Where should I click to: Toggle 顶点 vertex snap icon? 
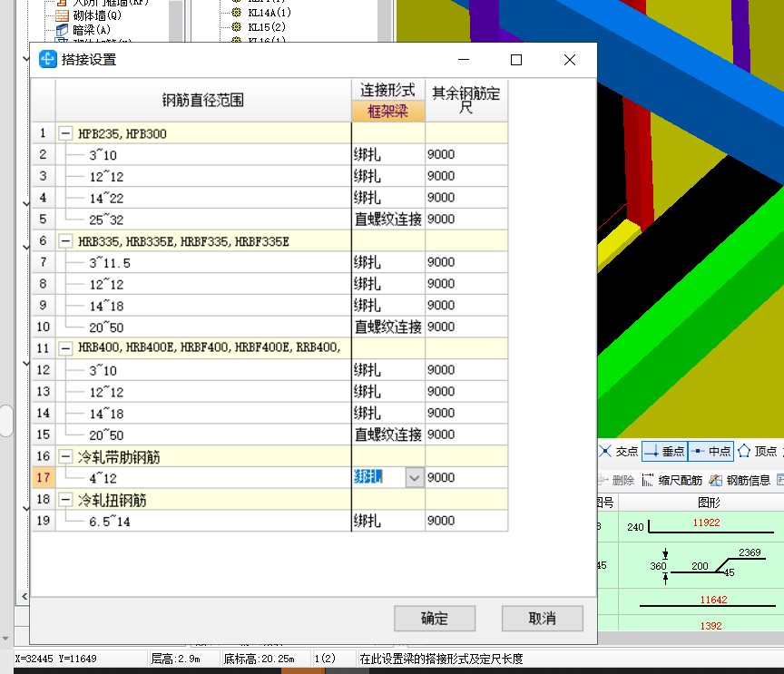(744, 451)
